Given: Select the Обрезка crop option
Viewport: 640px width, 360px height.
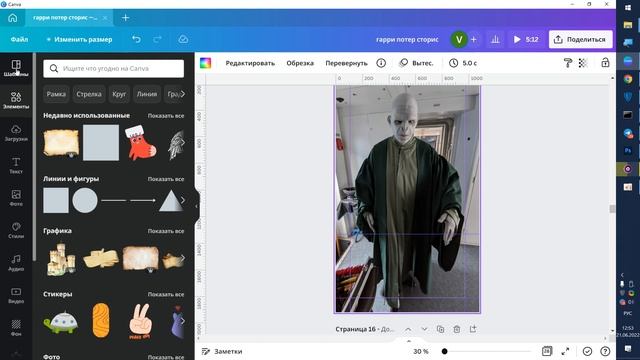Looking at the screenshot, I should 300,63.
